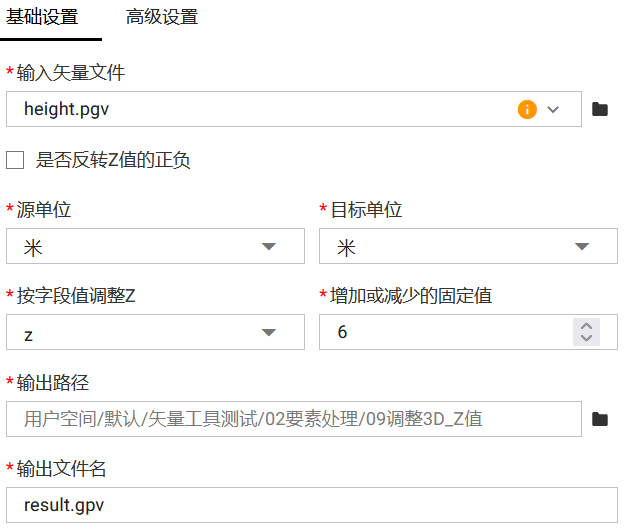Click the height.pgv input file field
This screenshot has width=624, height=529.
tap(260, 109)
